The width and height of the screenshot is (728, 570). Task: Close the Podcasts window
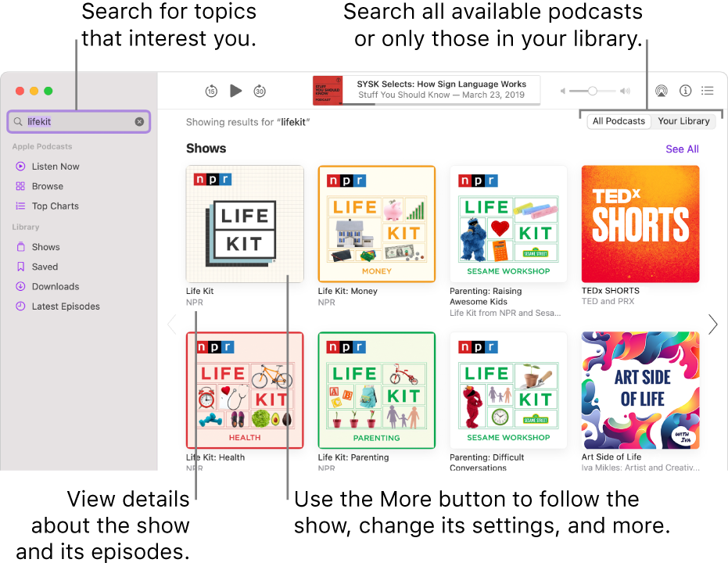click(20, 91)
